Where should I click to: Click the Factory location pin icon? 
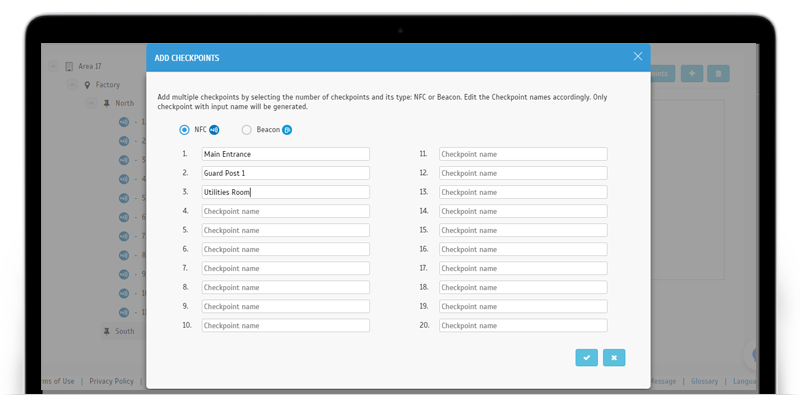tap(87, 85)
